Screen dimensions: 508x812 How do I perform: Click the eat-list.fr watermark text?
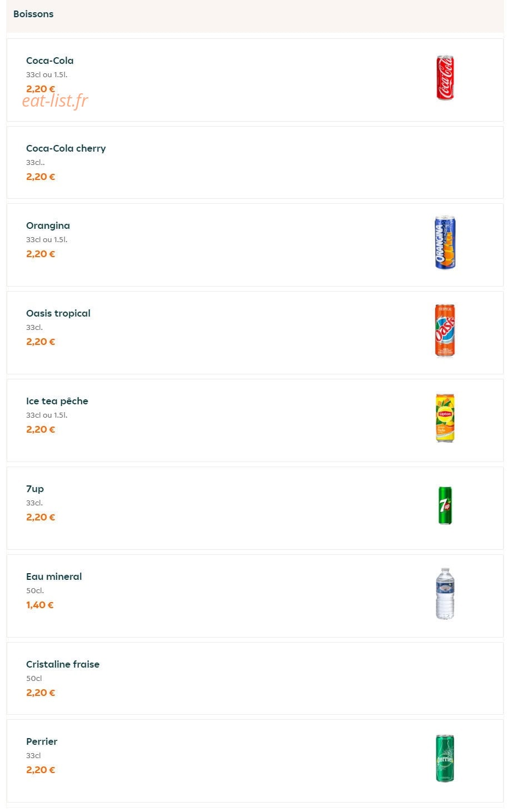click(x=55, y=101)
